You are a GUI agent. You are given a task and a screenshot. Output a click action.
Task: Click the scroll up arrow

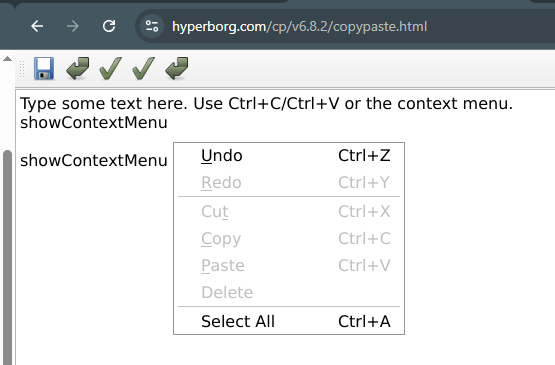click(x=7, y=59)
